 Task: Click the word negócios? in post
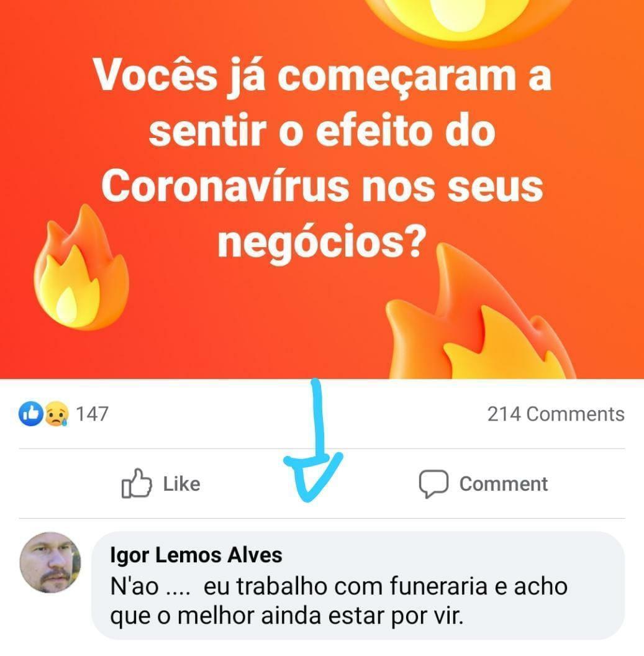click(x=322, y=244)
